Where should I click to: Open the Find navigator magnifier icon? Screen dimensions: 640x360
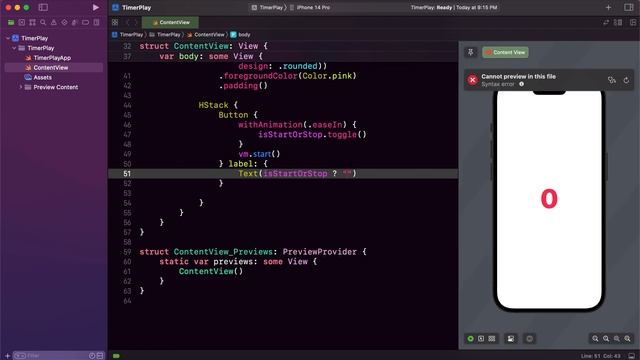point(43,22)
